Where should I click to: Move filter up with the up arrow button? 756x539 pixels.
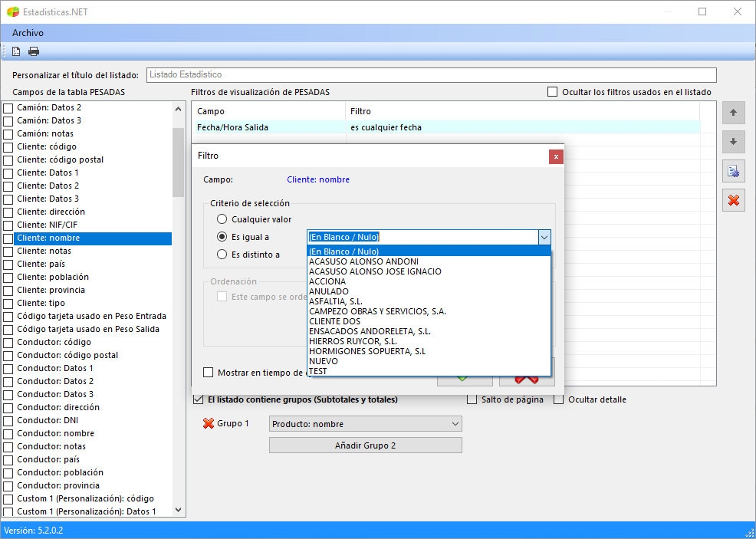coord(733,113)
